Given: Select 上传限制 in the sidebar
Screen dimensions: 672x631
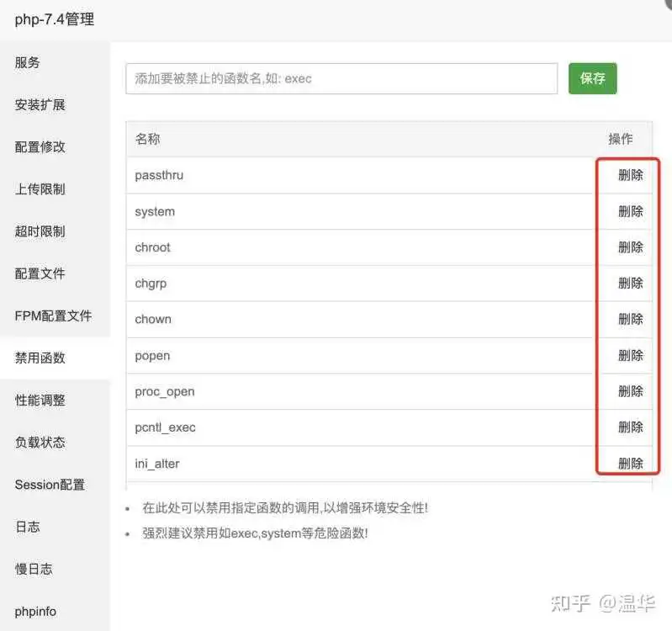Looking at the screenshot, I should [40, 189].
